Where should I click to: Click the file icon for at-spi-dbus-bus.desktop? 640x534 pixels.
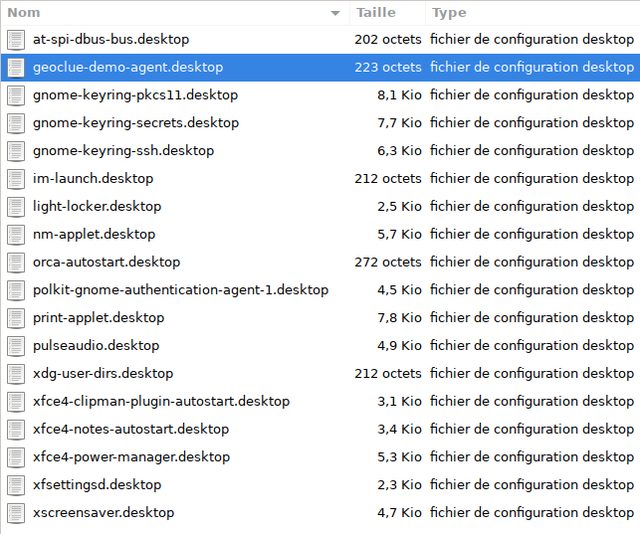[x=16, y=40]
